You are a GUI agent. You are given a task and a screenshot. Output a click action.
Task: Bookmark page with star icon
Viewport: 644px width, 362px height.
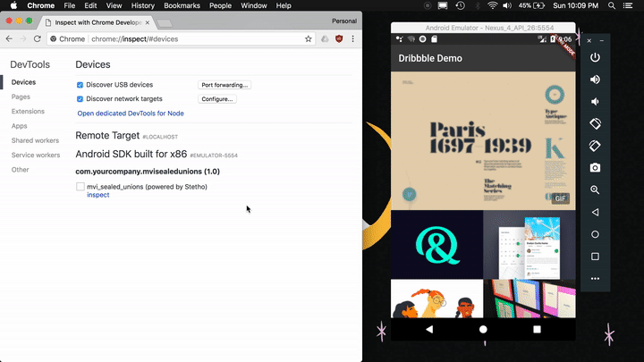tap(309, 39)
